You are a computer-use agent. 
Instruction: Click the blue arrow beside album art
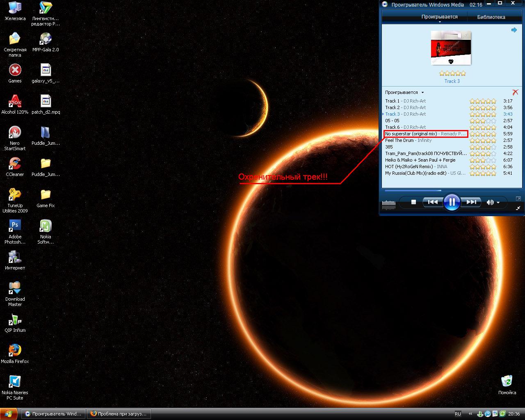pyautogui.click(x=514, y=30)
